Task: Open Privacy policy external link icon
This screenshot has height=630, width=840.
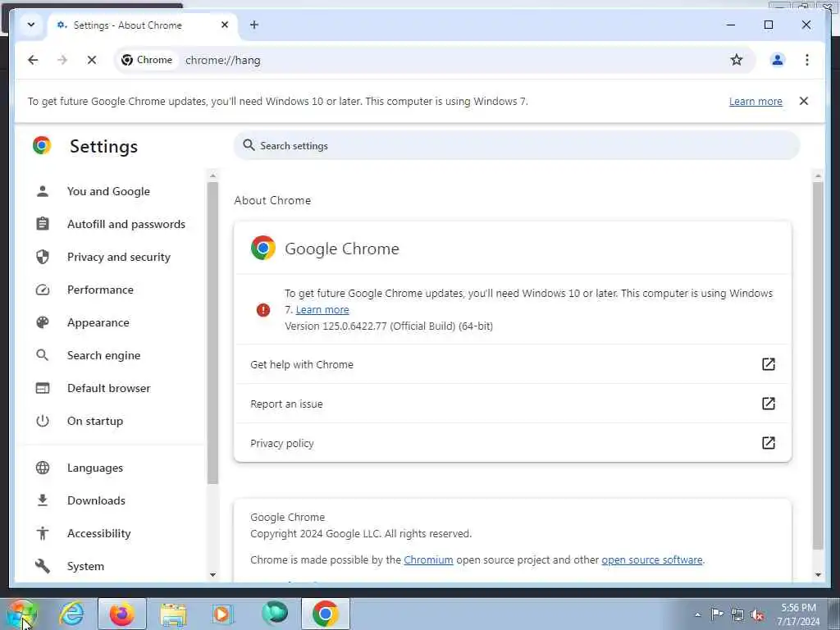Action: (x=768, y=442)
